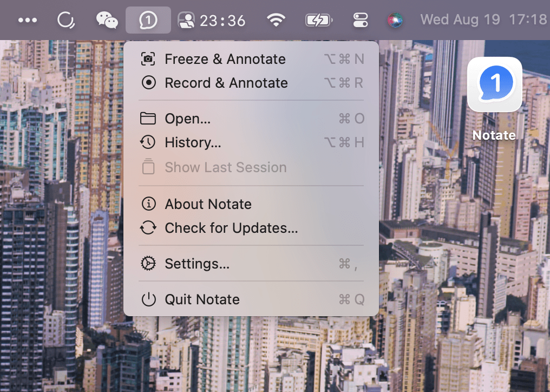Screen dimensions: 550x392
Task: Click the Notate speech bubble menu bar icon
Action: [148, 20]
